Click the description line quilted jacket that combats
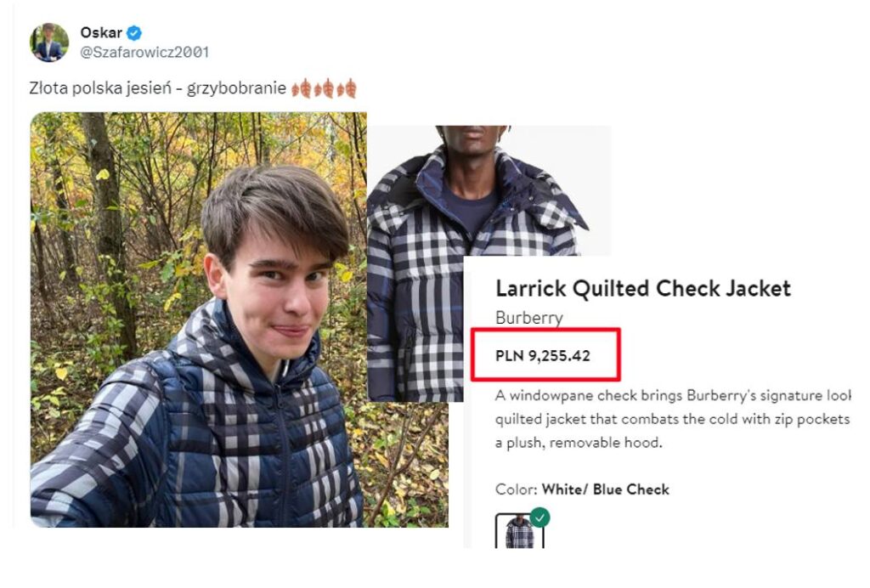Viewport: 870px width, 588px height. (x=673, y=420)
